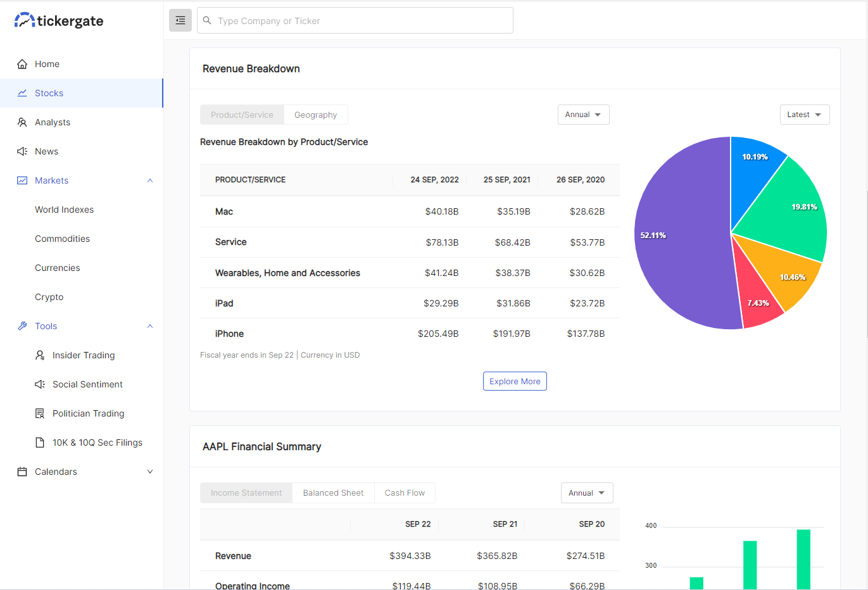The image size is (868, 590).
Task: Click the tallest green bar in chart
Action: 803,560
